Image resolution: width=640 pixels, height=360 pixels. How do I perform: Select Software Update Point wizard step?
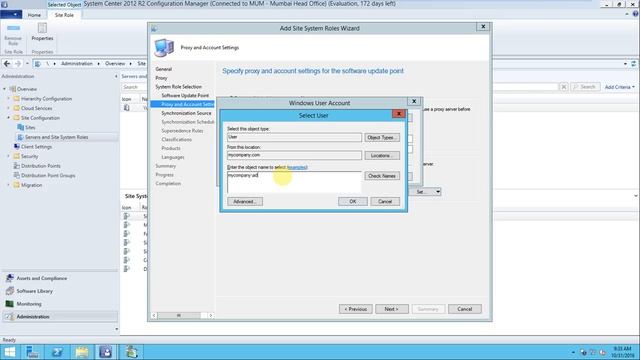(185, 96)
